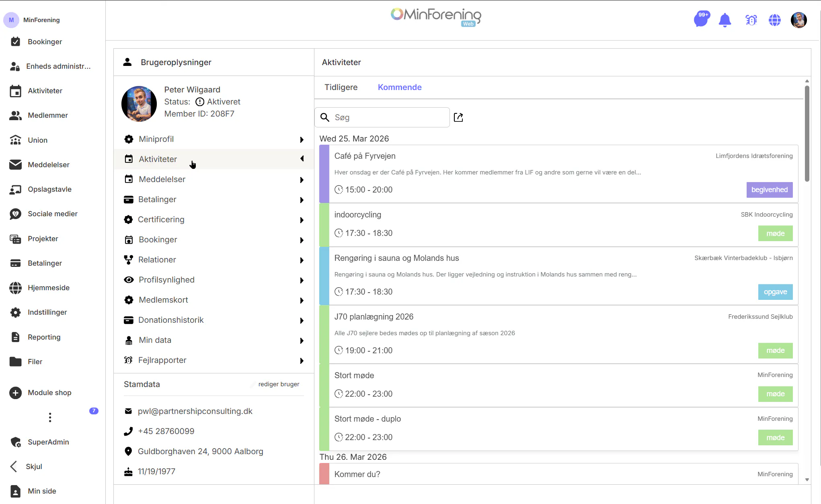Image resolution: width=821 pixels, height=504 pixels.
Task: Open Sociale medier menu item
Action: pyautogui.click(x=53, y=214)
